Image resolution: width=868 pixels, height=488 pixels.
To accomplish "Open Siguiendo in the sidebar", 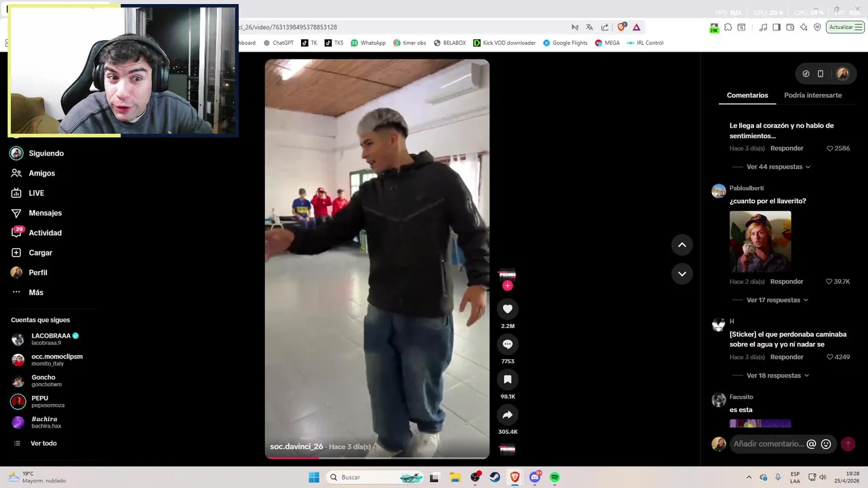I will [x=46, y=153].
